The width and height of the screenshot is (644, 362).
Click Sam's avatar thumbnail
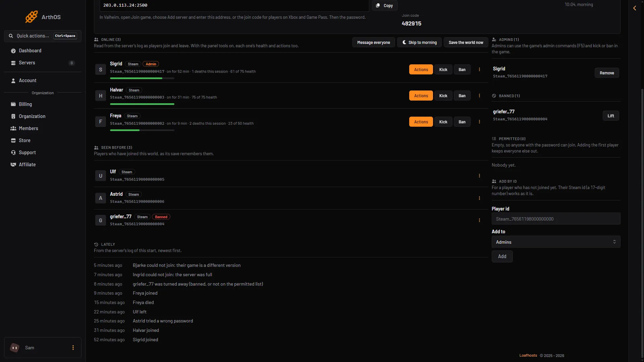[14, 348]
